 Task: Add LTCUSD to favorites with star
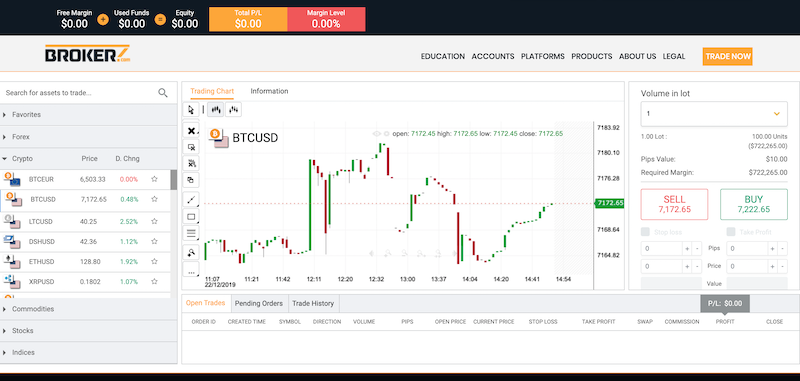coord(154,221)
